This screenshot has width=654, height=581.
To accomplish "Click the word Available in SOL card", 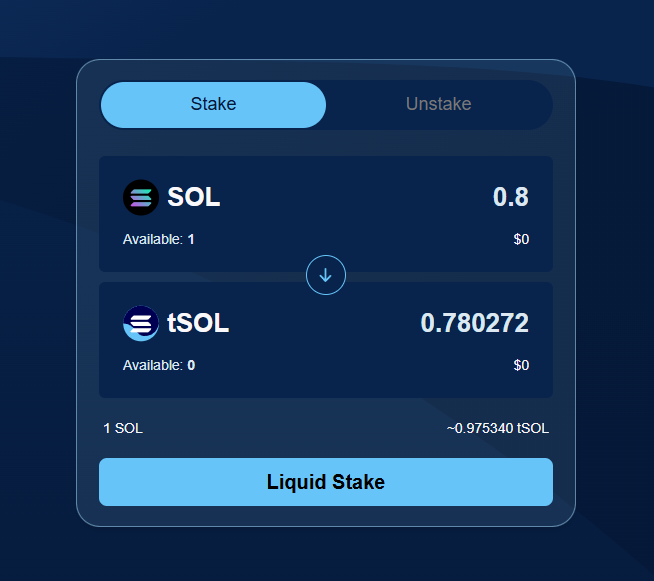I will [x=151, y=240].
